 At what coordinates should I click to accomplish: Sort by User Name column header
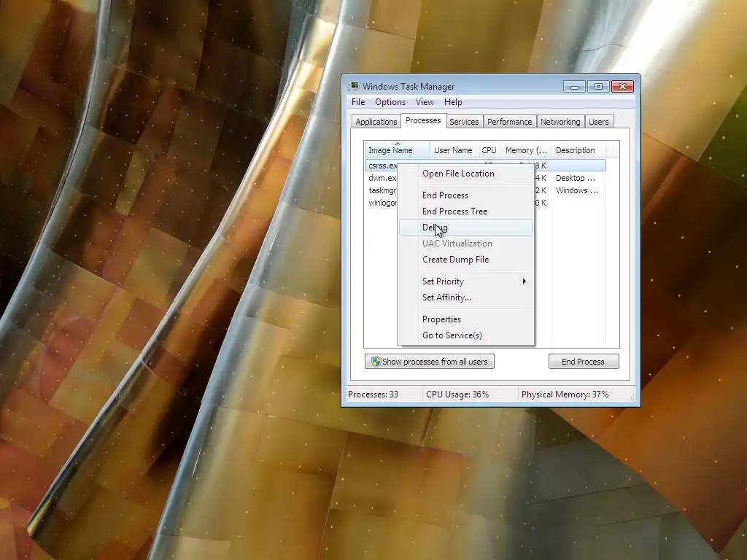click(453, 150)
